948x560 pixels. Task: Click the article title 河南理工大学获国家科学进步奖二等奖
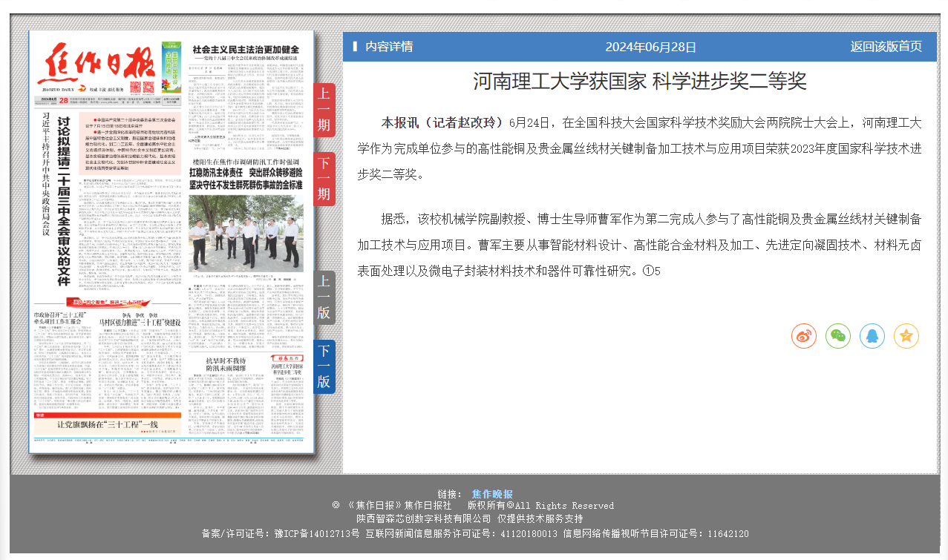coord(639,81)
